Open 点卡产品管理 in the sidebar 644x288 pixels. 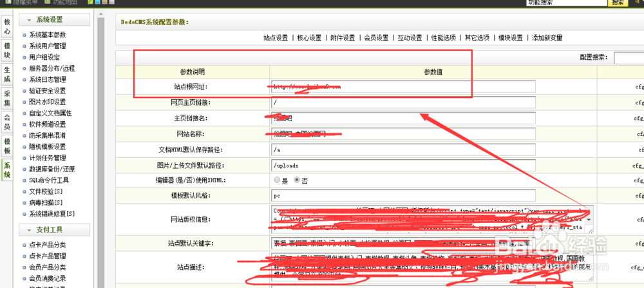(47, 256)
